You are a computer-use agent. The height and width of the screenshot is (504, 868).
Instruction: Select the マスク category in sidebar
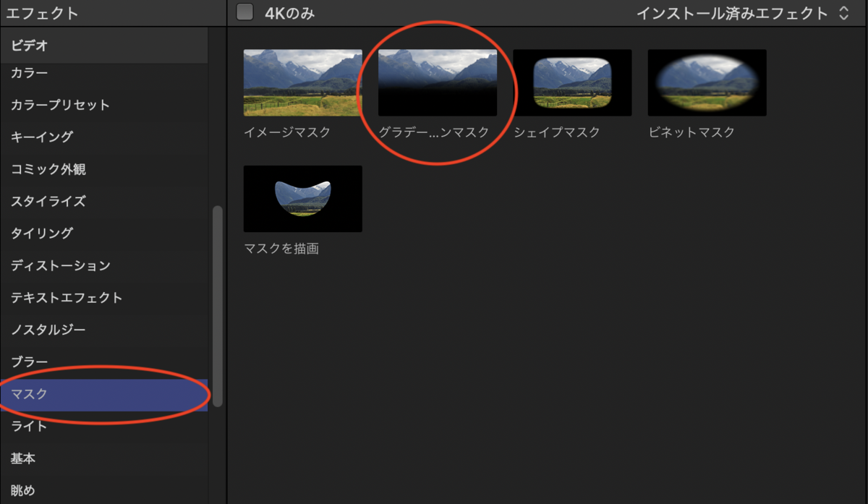104,394
